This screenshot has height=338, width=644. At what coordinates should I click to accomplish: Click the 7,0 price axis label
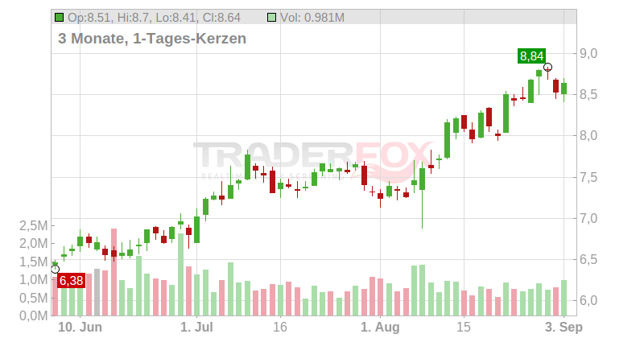[x=588, y=218]
